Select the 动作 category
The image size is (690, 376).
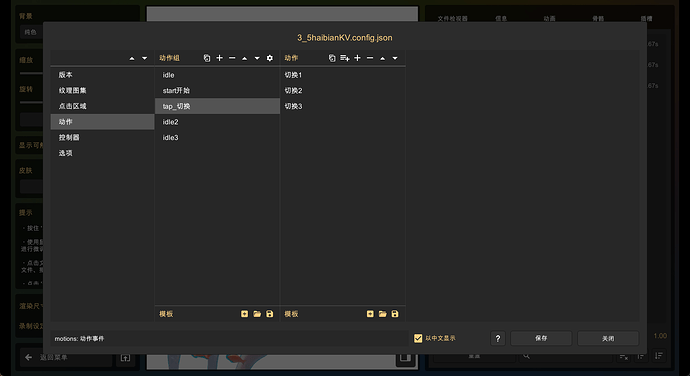[102, 122]
